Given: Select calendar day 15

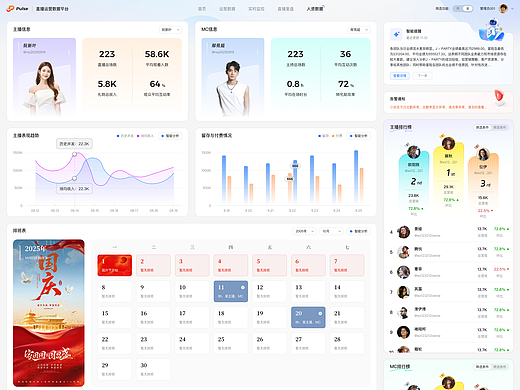Looking at the screenshot, I should (115, 317).
